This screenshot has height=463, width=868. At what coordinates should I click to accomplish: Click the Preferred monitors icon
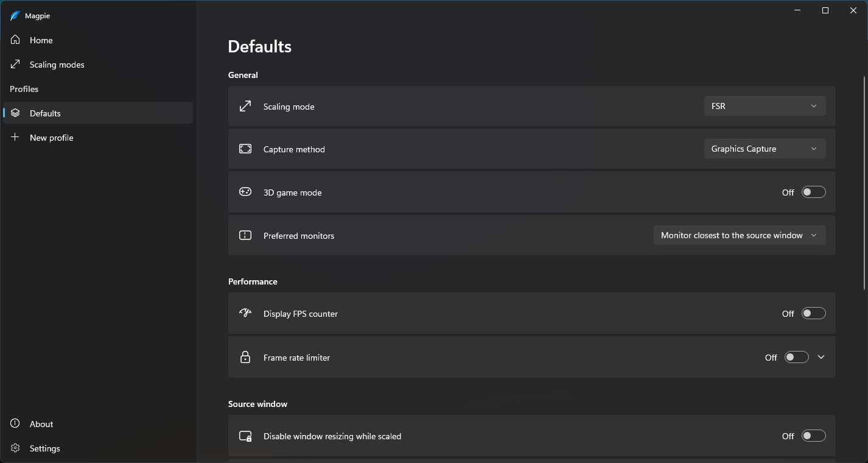coord(245,235)
